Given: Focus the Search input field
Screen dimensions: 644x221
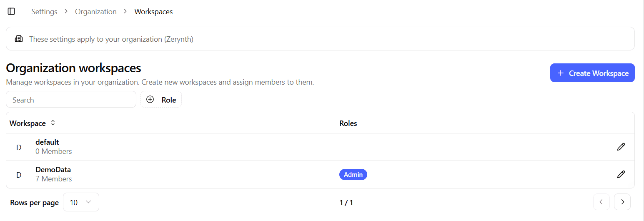Looking at the screenshot, I should 71,100.
